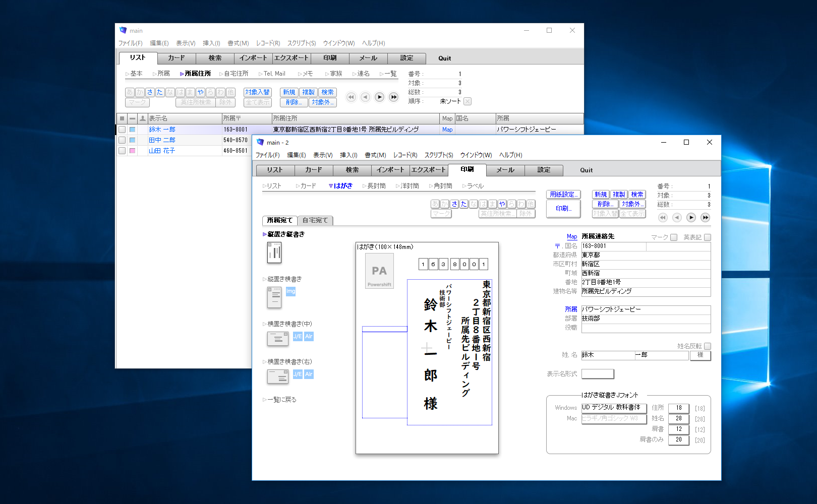Select the 縦置き横書き layout thumbnail

274,297
